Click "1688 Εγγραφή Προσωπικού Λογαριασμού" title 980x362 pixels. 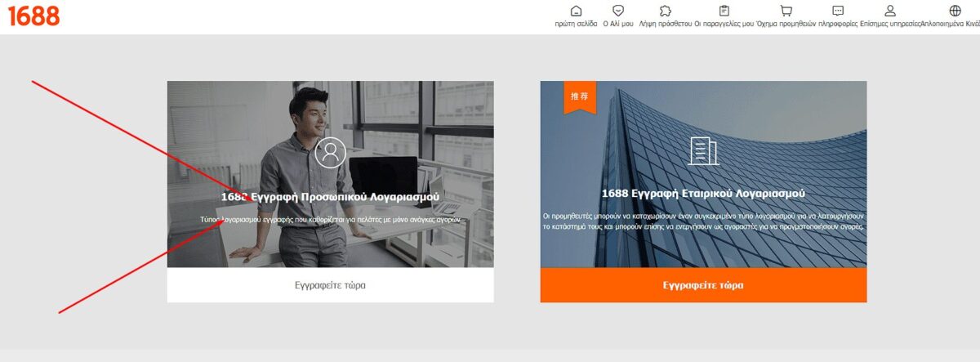[330, 197]
